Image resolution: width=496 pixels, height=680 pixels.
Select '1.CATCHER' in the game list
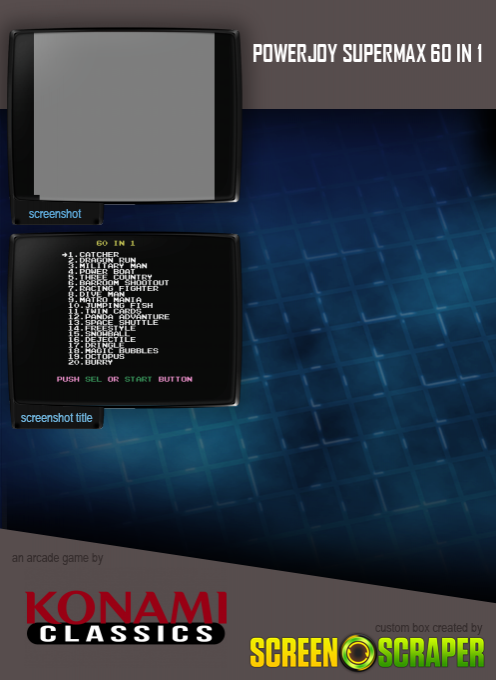[x=93, y=255]
